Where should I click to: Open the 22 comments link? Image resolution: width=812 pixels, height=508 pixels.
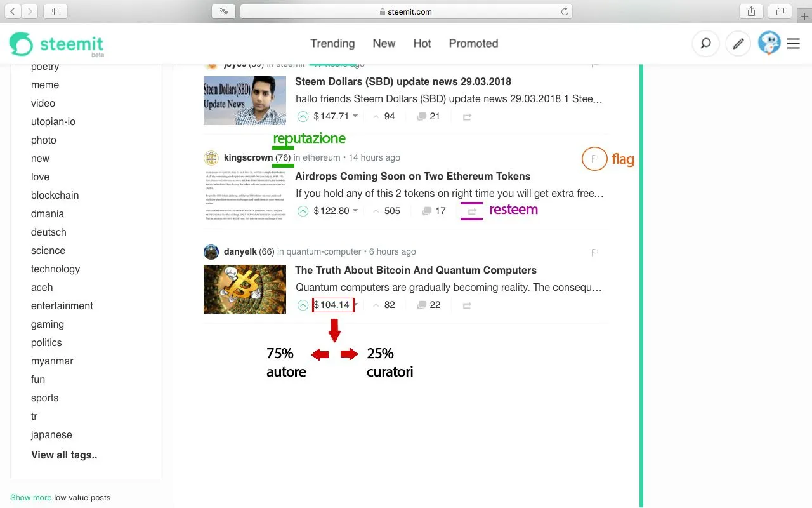click(429, 305)
